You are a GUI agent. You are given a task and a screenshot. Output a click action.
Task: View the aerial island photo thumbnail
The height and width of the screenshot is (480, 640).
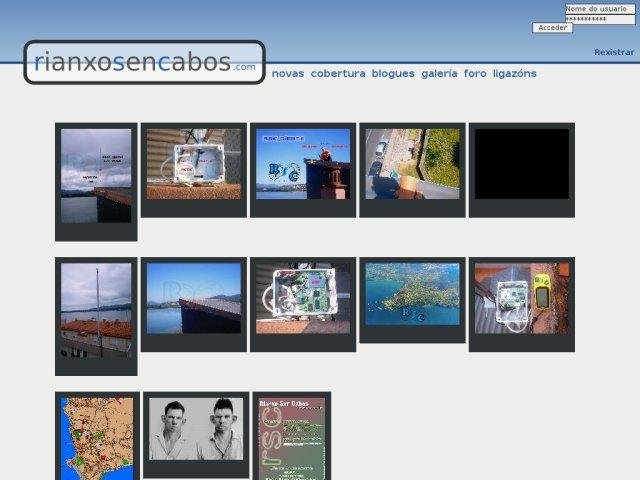coord(412,294)
